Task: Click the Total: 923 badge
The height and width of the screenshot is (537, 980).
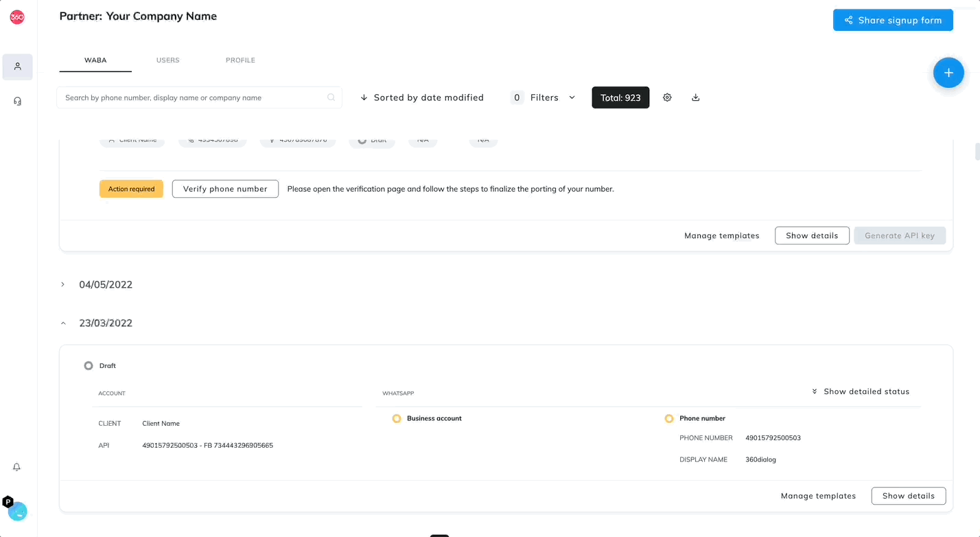Action: coord(620,98)
